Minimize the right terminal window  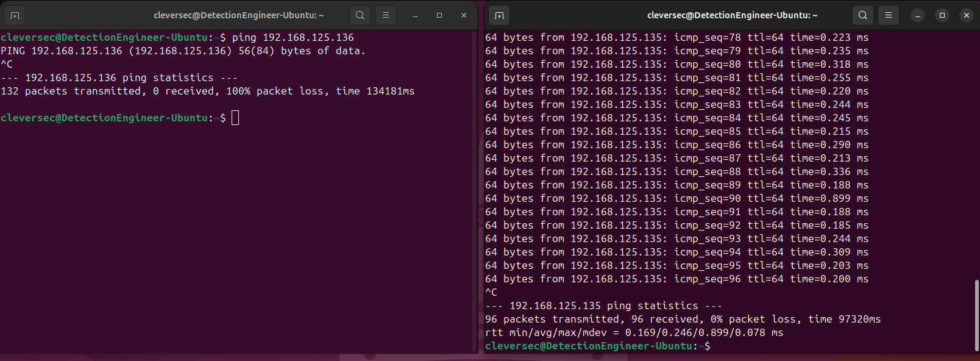point(918,15)
